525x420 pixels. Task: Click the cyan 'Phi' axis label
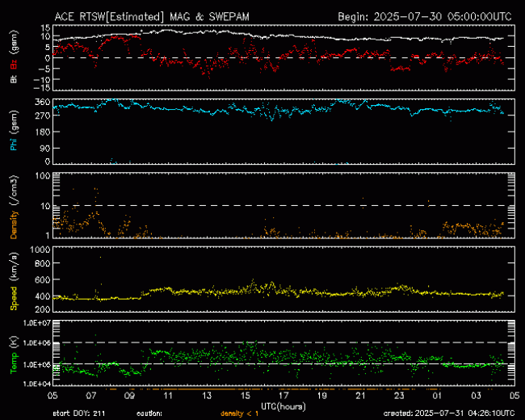[14, 144]
